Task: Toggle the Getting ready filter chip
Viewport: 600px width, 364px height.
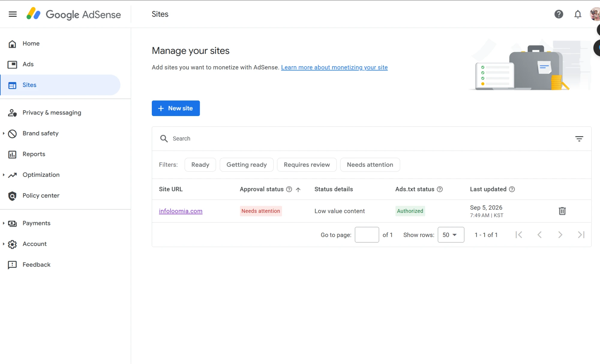Action: pyautogui.click(x=247, y=165)
